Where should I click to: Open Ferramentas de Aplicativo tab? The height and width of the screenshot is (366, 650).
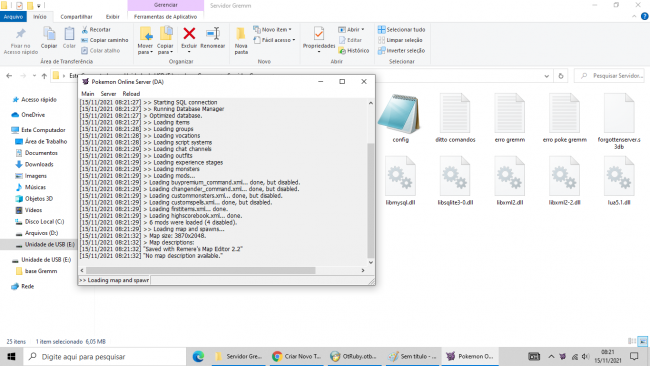pos(165,17)
